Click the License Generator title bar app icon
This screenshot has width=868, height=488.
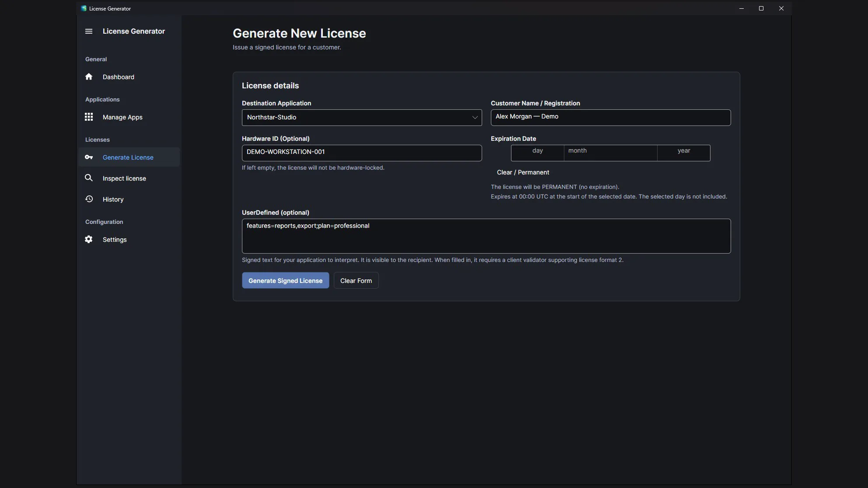(84, 8)
